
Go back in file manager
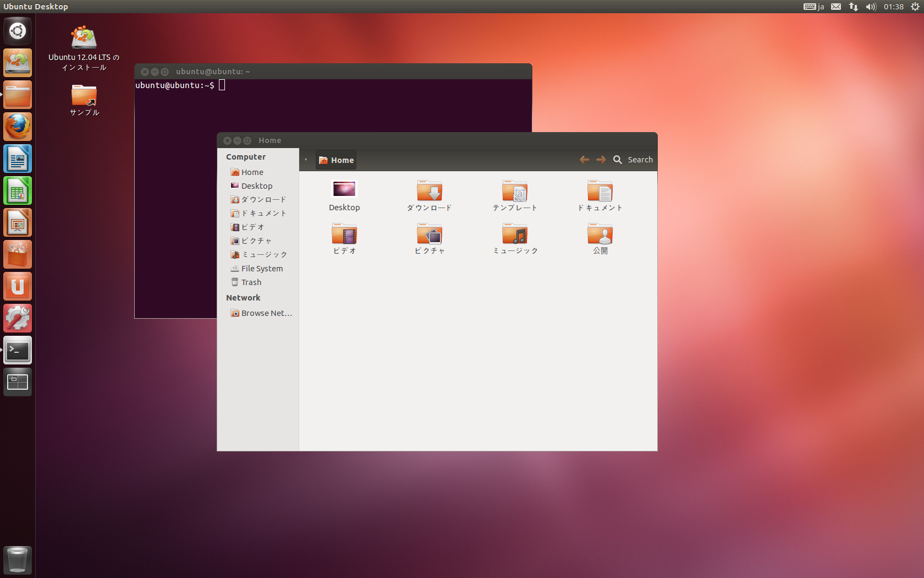584,160
